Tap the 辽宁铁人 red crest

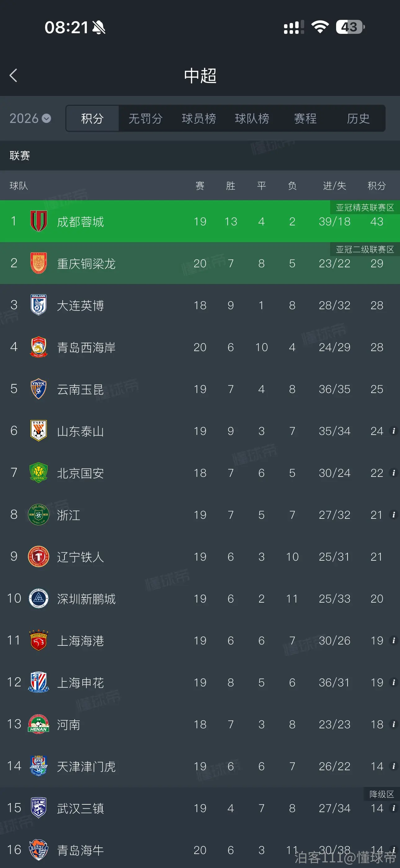tap(39, 556)
